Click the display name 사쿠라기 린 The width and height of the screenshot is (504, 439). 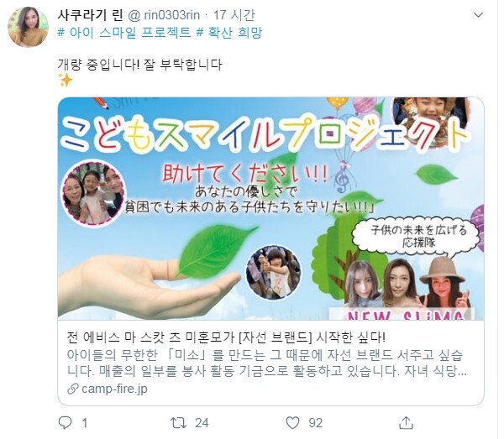tap(91, 15)
